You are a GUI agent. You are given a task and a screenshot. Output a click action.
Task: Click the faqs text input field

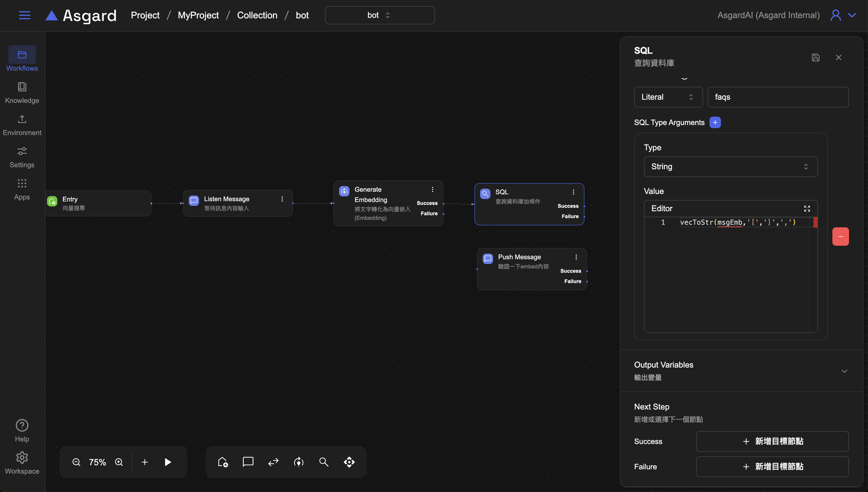coord(778,97)
